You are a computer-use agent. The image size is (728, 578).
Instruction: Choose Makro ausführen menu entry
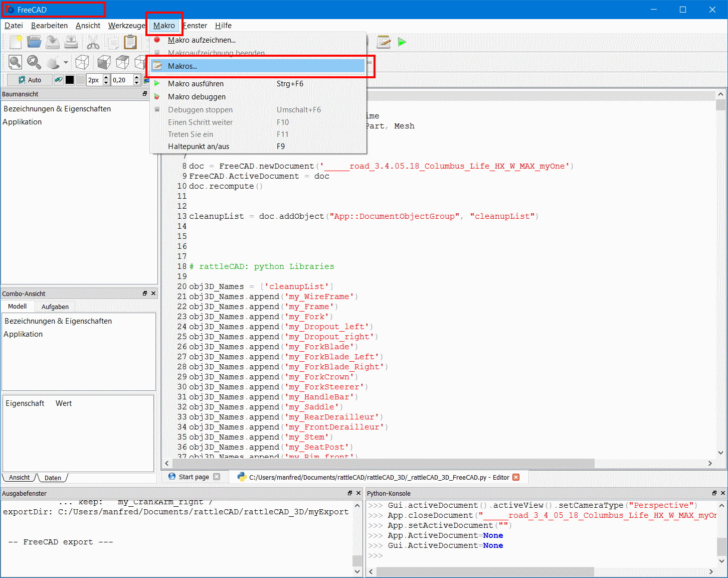[x=258, y=84]
